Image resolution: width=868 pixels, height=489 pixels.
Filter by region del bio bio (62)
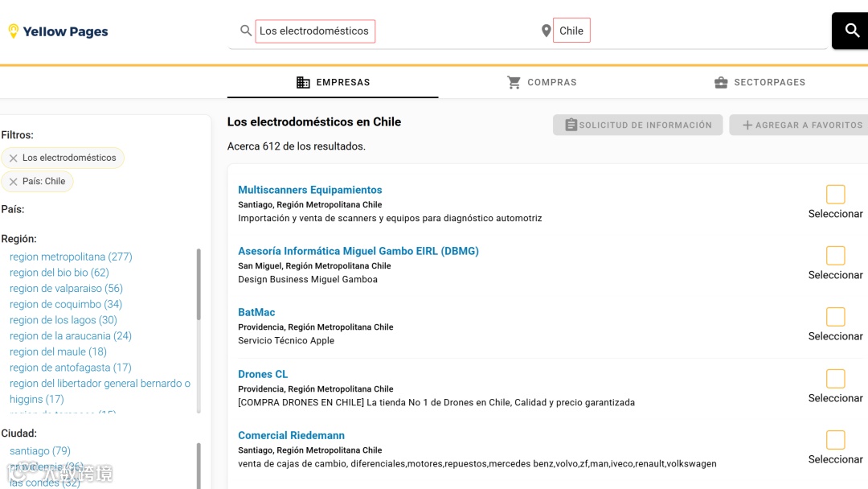(x=59, y=273)
